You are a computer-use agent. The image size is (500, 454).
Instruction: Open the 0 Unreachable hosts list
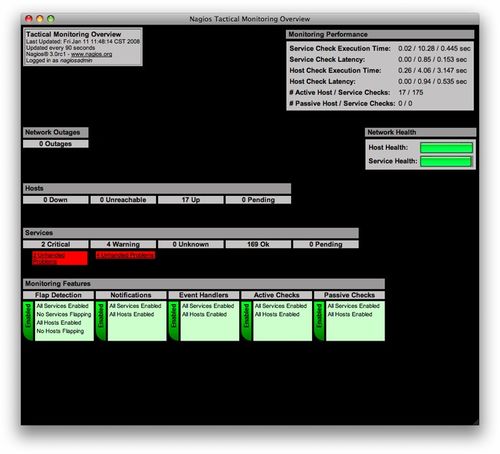(123, 200)
